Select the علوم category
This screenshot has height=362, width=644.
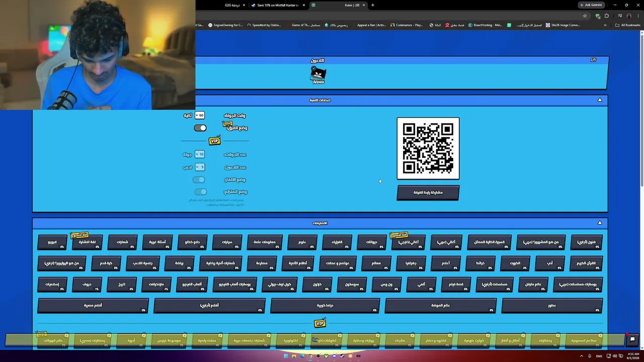(302, 242)
